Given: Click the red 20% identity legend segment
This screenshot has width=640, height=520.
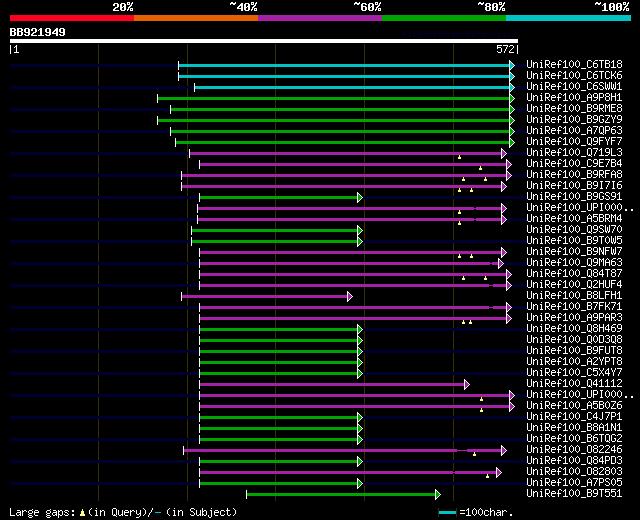Looking at the screenshot, I should pyautogui.click(x=72, y=18).
